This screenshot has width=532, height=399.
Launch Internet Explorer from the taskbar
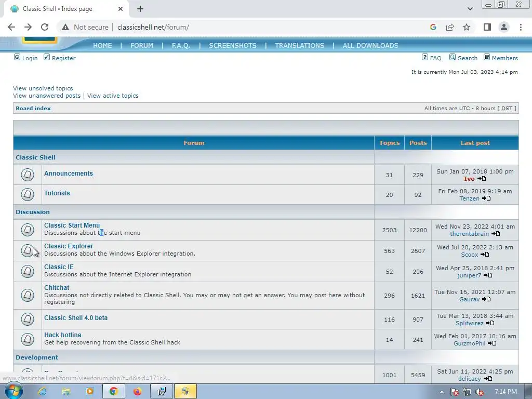click(42, 392)
